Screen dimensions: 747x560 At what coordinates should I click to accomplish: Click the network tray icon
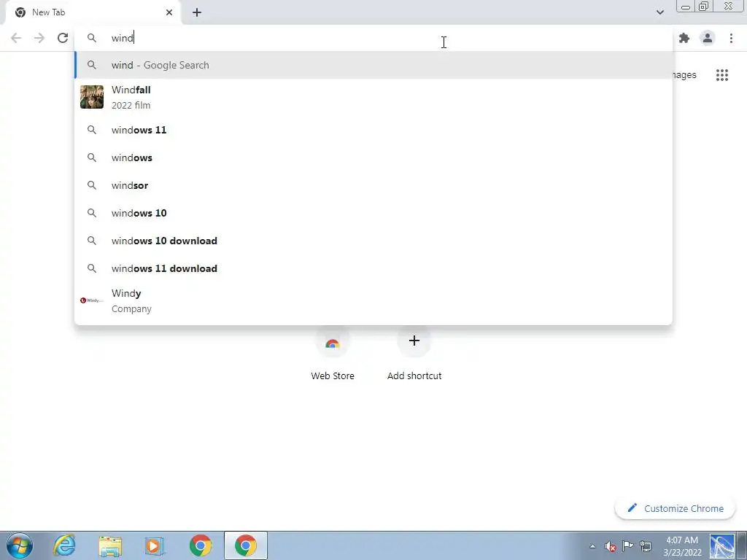[646, 546]
